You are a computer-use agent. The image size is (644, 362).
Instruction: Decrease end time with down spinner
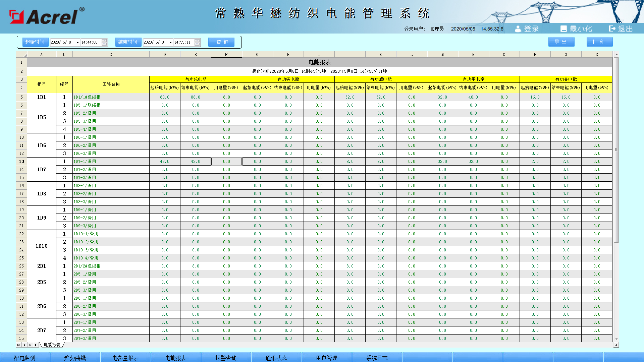(197, 44)
